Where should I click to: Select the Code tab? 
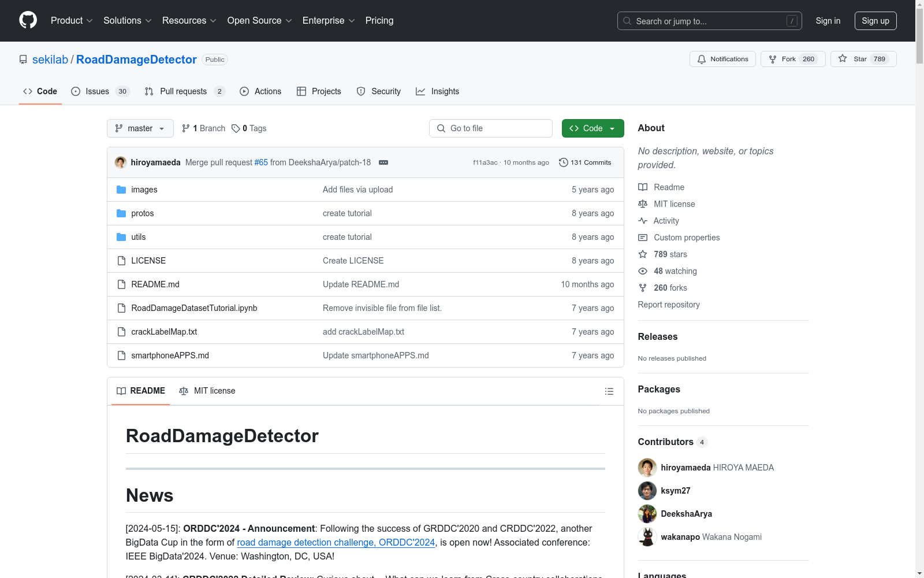click(40, 91)
